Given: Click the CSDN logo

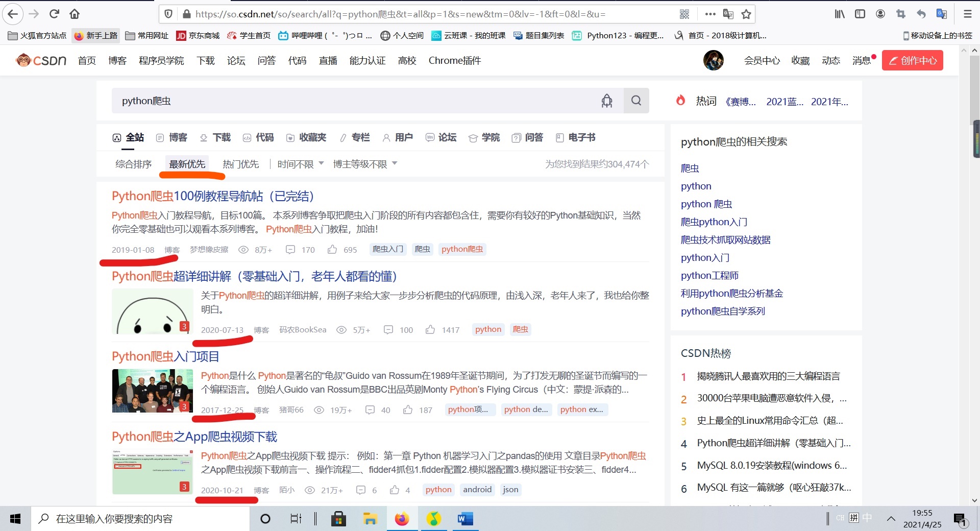Looking at the screenshot, I should point(41,60).
